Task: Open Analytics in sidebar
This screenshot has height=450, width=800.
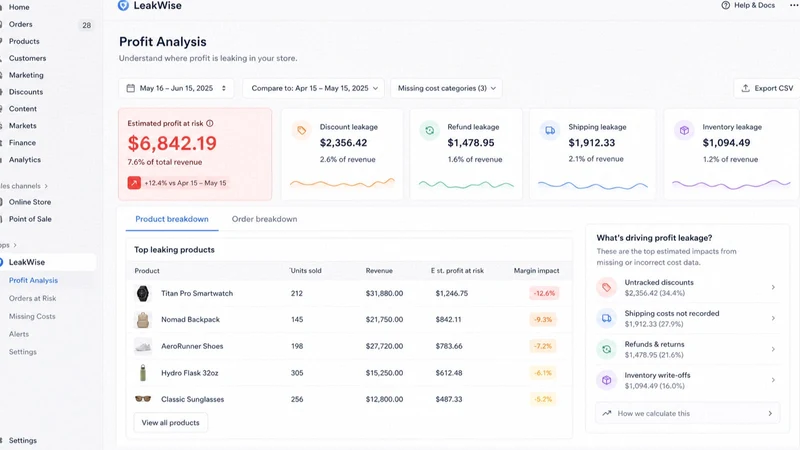Action: pyautogui.click(x=24, y=160)
